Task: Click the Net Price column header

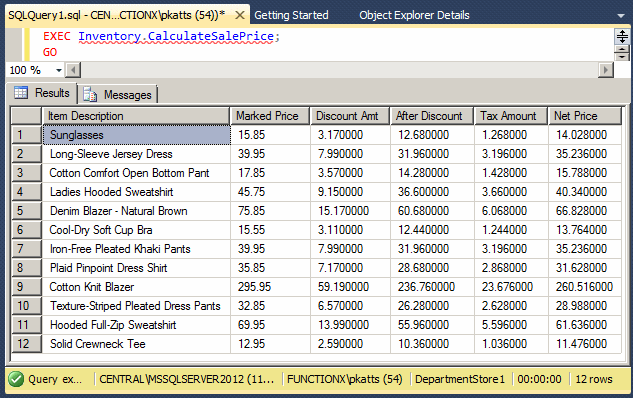Action: (x=585, y=116)
